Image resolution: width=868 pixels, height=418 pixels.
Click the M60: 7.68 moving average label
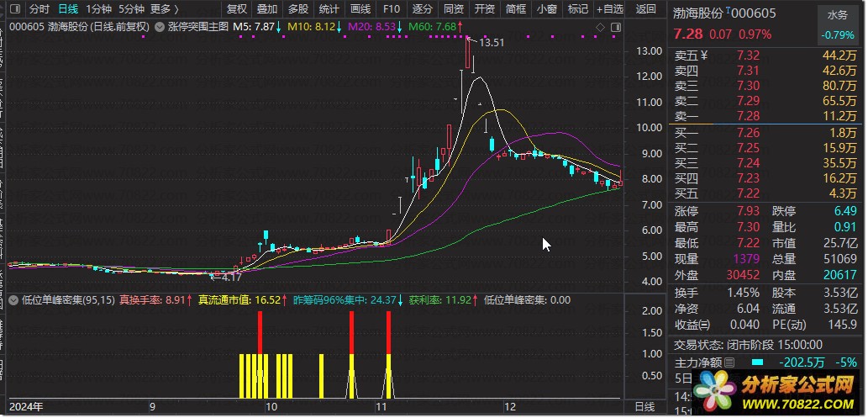pos(435,26)
